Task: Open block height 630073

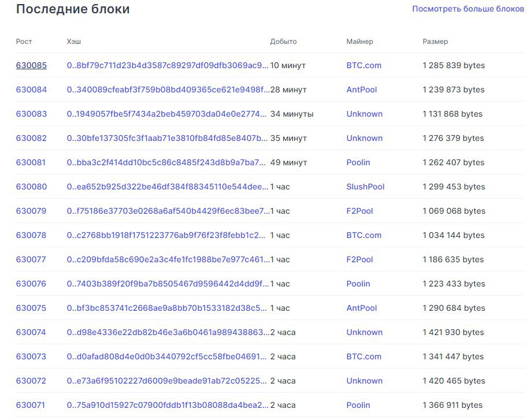Action: [31, 356]
